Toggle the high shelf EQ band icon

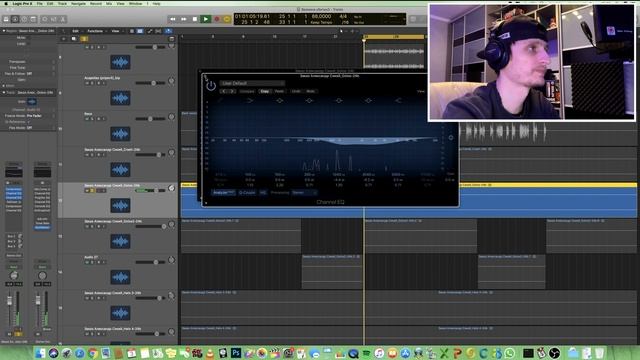tap(398, 100)
